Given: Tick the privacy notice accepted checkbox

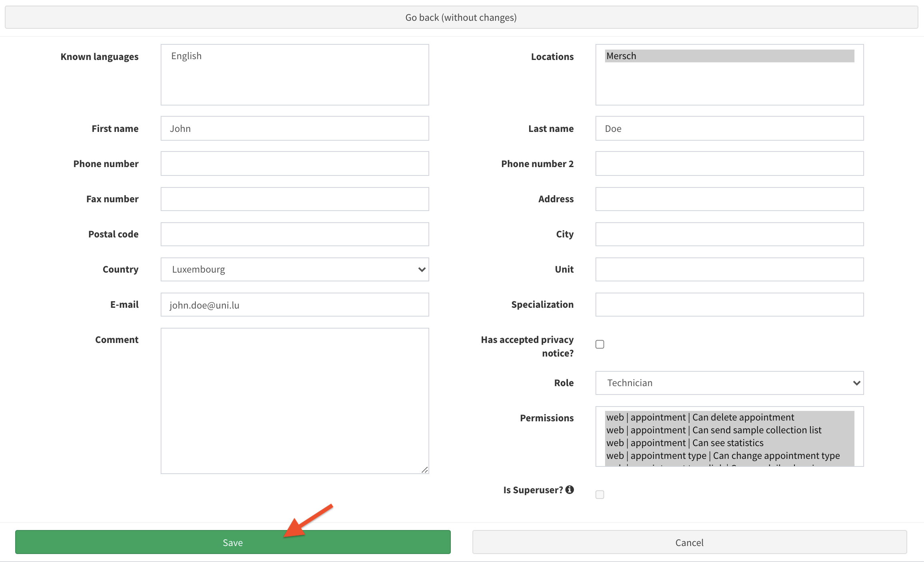Looking at the screenshot, I should (x=599, y=344).
